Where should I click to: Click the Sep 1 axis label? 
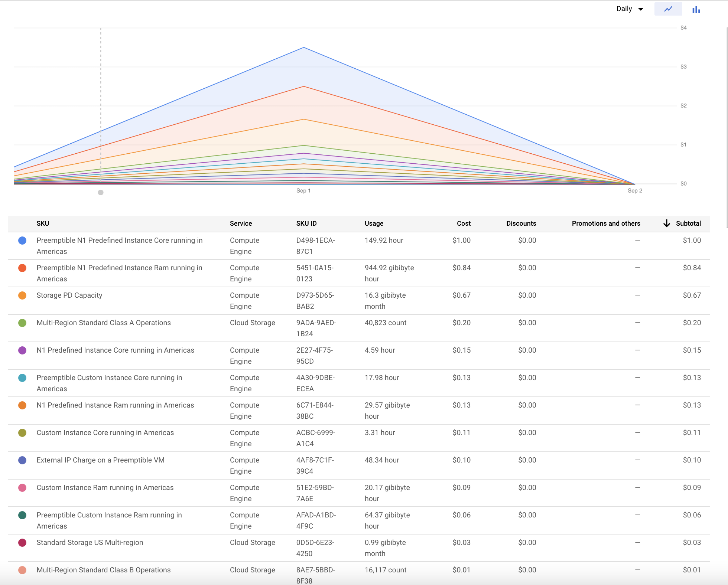[303, 191]
